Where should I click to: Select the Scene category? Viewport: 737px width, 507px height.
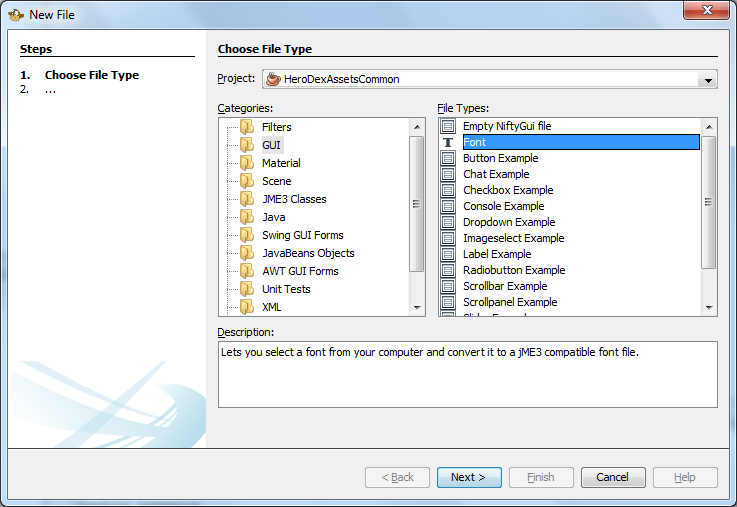tap(276, 181)
